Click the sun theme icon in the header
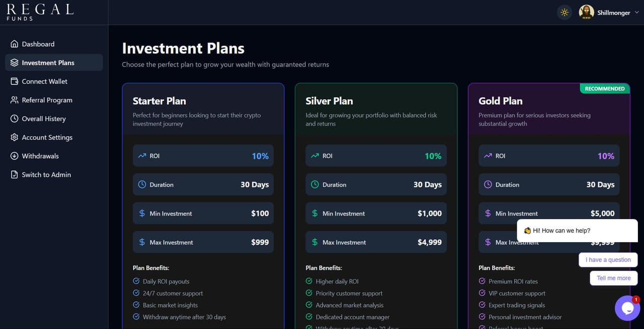644x329 pixels. tap(564, 12)
